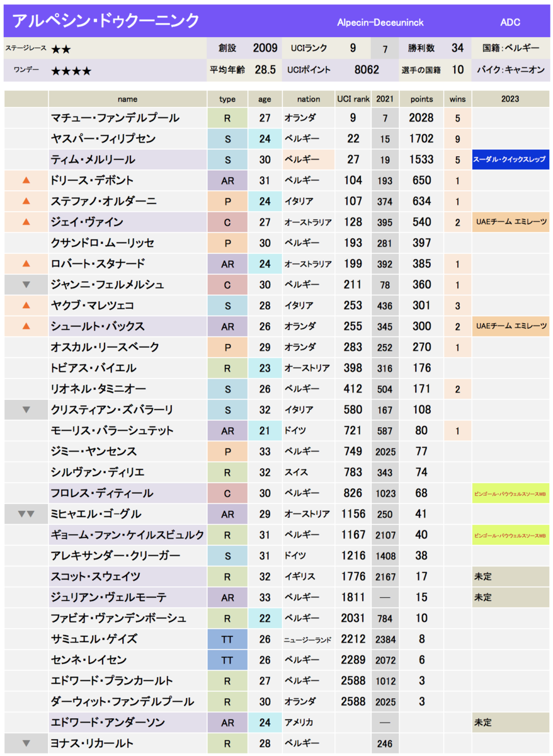The width and height of the screenshot is (553, 756).
Task: Click the orange up arrow beside シュールト・バックス
Action: pyautogui.click(x=26, y=326)
